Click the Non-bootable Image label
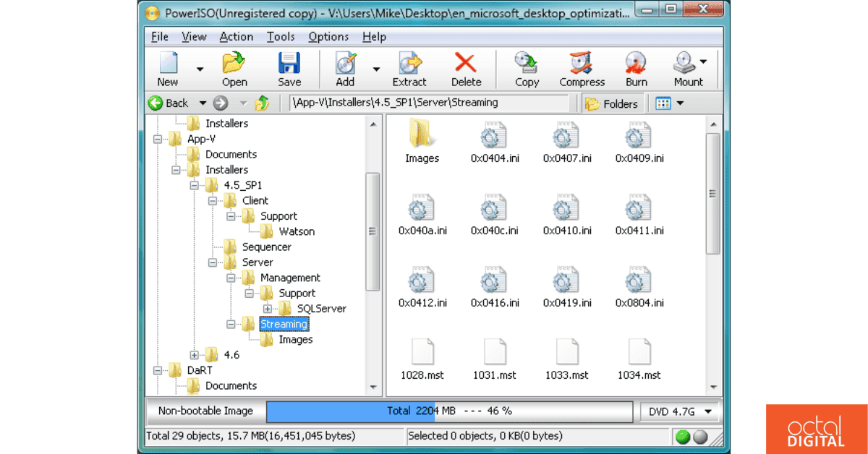 pos(205,411)
